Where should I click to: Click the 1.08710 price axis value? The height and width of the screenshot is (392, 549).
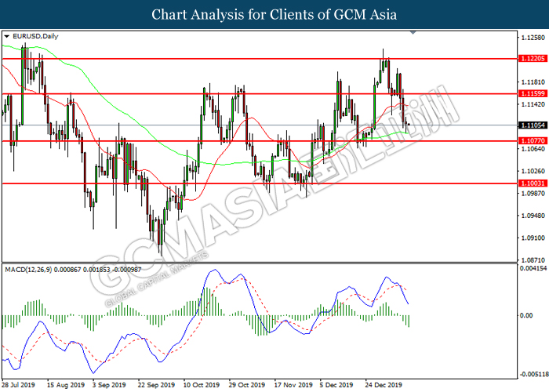pos(533,260)
